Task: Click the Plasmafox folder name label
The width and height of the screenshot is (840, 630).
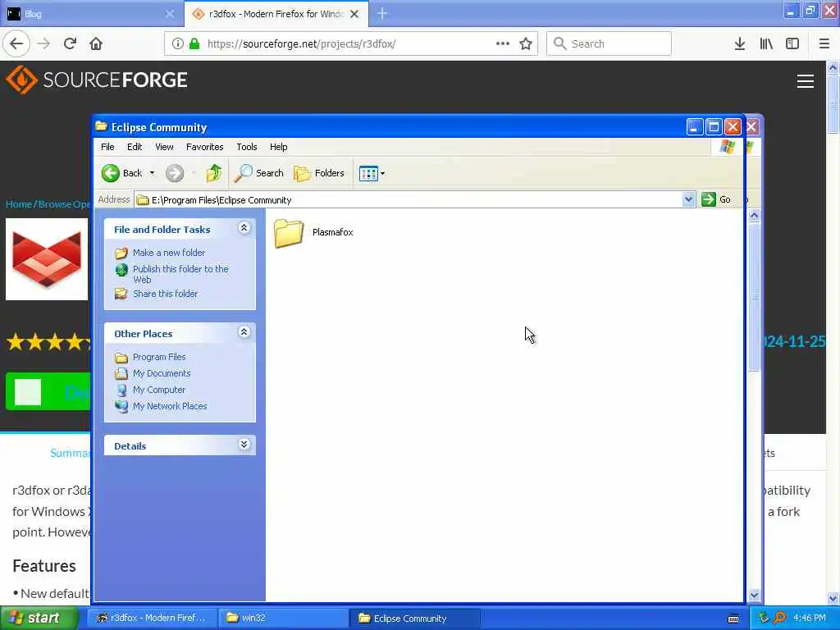Action: (x=333, y=232)
